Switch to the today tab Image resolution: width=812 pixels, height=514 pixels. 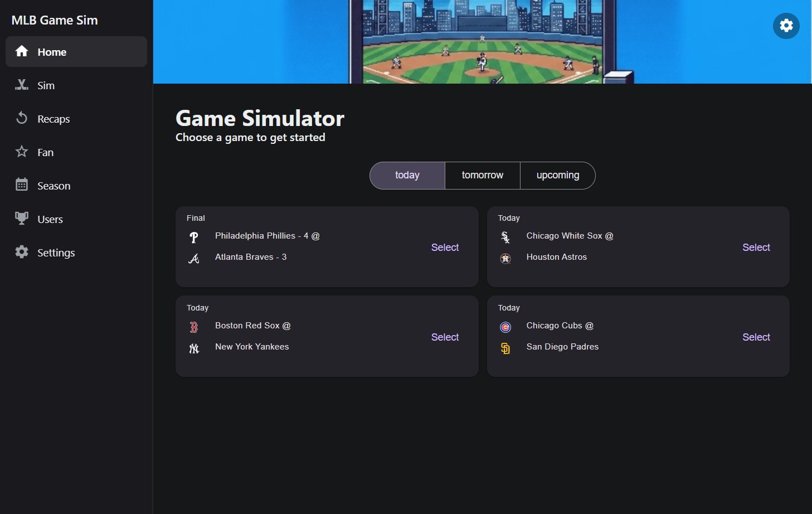(x=407, y=176)
